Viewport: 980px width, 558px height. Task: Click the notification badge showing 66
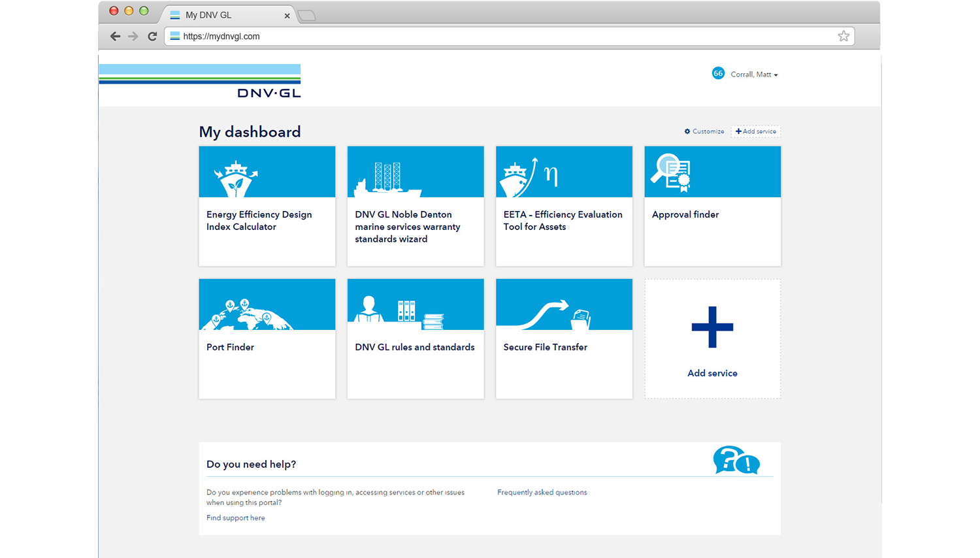(718, 73)
